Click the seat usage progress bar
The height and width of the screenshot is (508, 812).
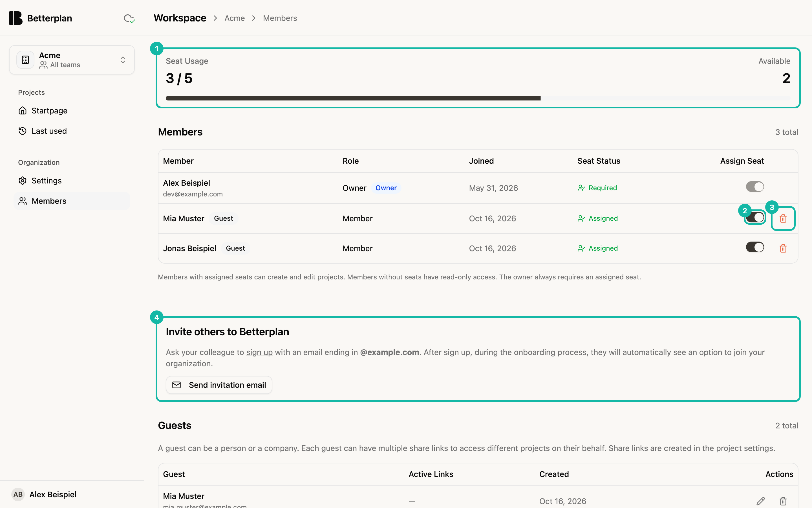tap(478, 98)
